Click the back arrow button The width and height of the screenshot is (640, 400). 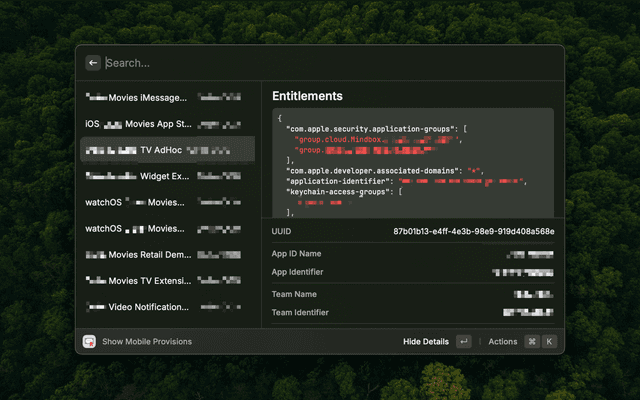pyautogui.click(x=93, y=62)
